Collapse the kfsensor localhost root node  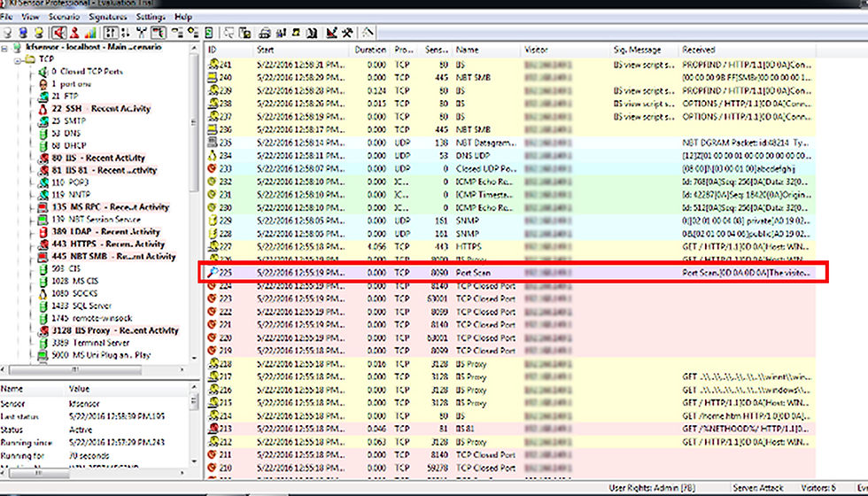[x=4, y=48]
